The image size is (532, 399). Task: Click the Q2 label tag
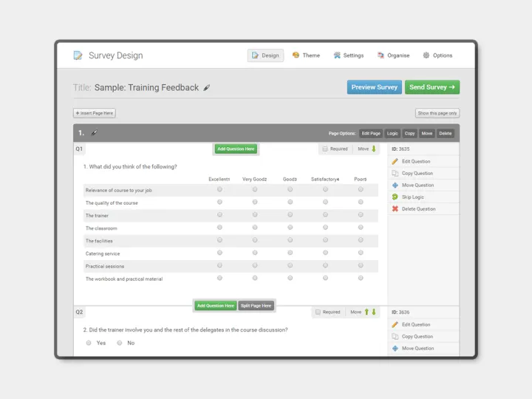coord(79,312)
